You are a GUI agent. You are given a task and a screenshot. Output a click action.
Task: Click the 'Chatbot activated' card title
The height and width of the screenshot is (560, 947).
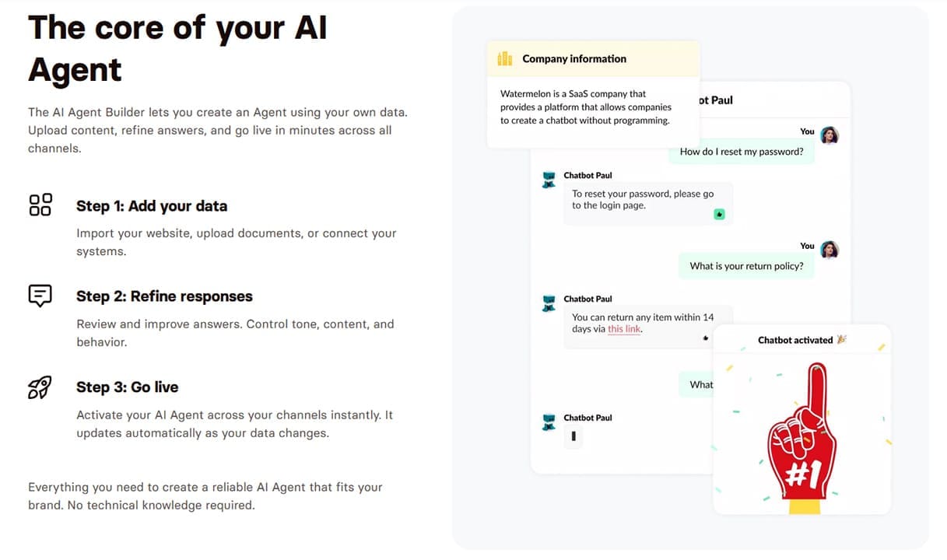[801, 340]
